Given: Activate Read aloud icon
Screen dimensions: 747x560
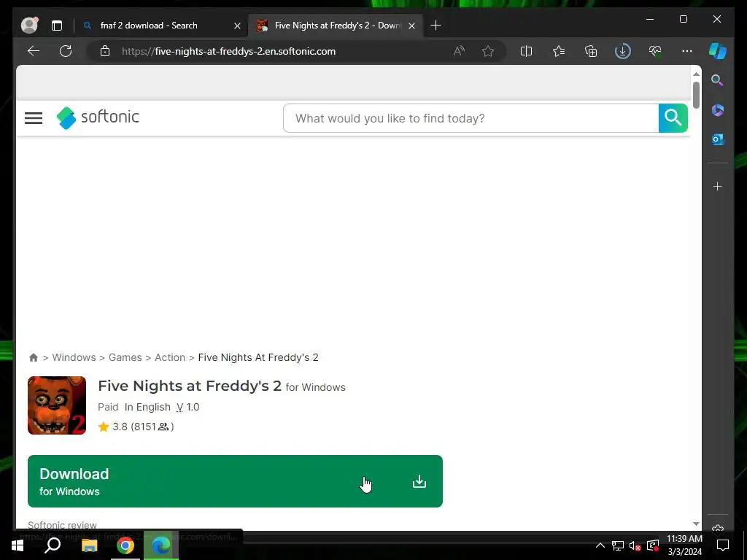Looking at the screenshot, I should click(459, 51).
